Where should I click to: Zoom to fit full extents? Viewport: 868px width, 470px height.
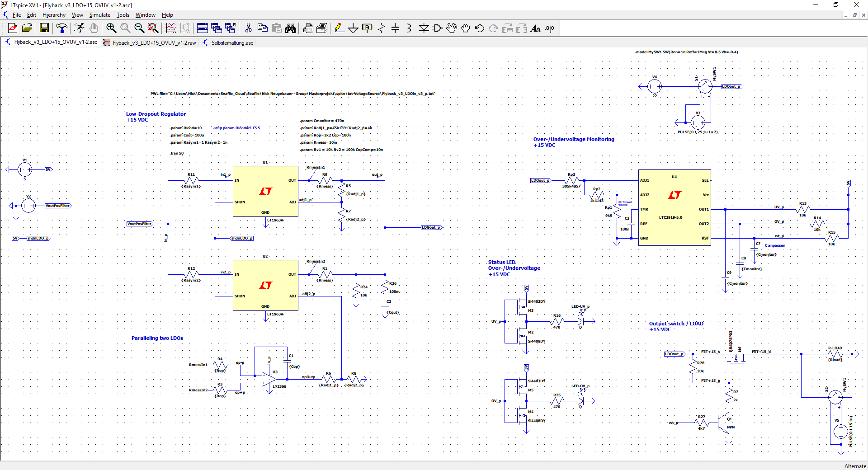pos(153,28)
